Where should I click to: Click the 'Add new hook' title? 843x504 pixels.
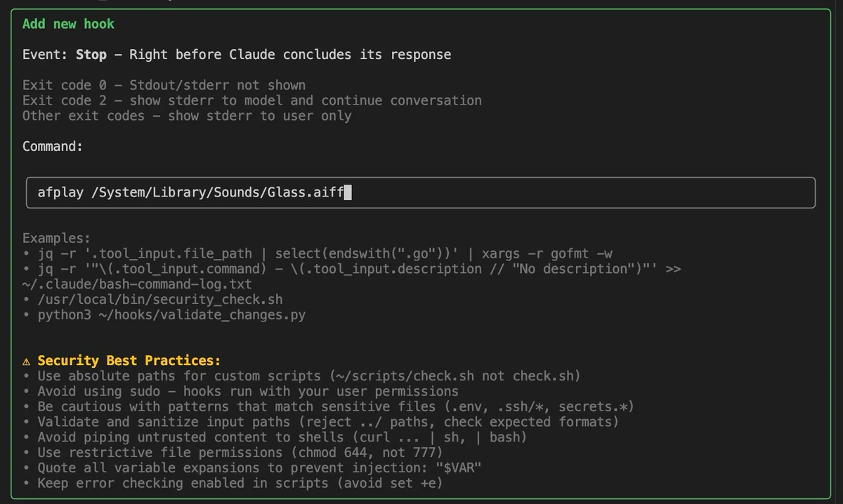pos(68,24)
